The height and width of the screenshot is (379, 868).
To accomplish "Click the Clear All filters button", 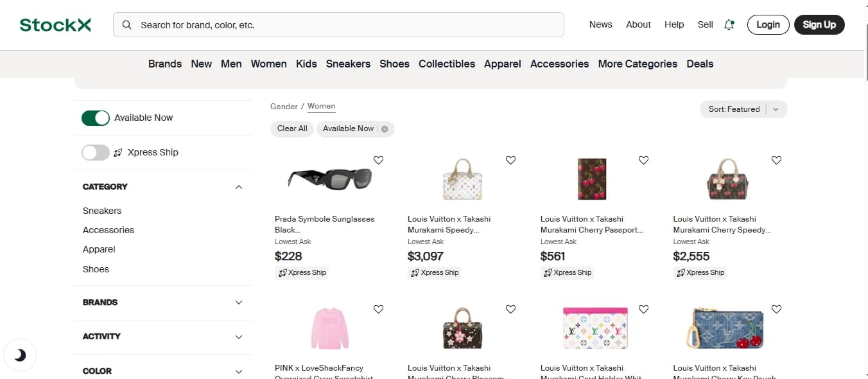I will [292, 128].
